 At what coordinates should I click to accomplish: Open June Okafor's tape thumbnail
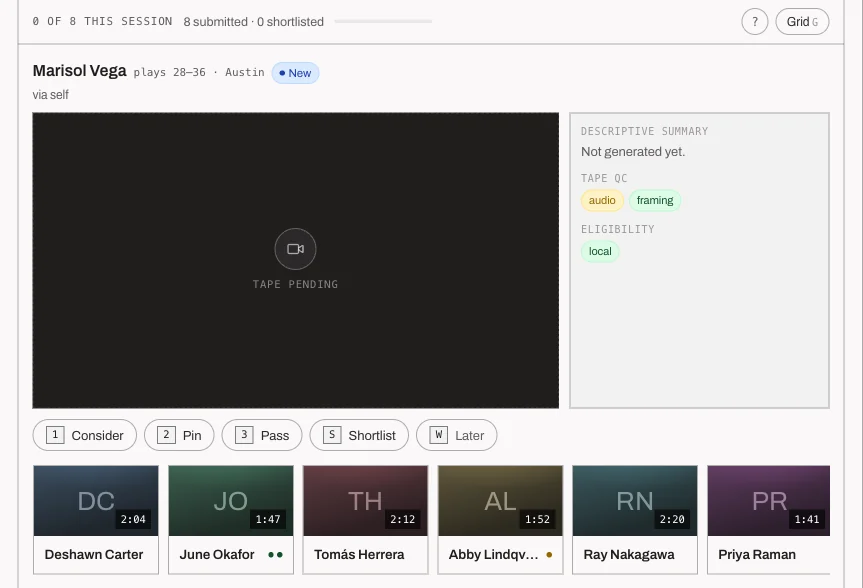tap(231, 500)
